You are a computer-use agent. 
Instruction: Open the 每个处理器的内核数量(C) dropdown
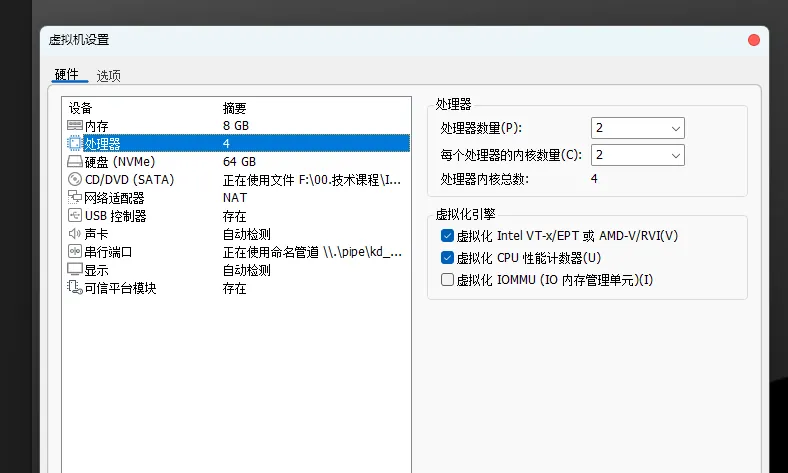(x=638, y=155)
